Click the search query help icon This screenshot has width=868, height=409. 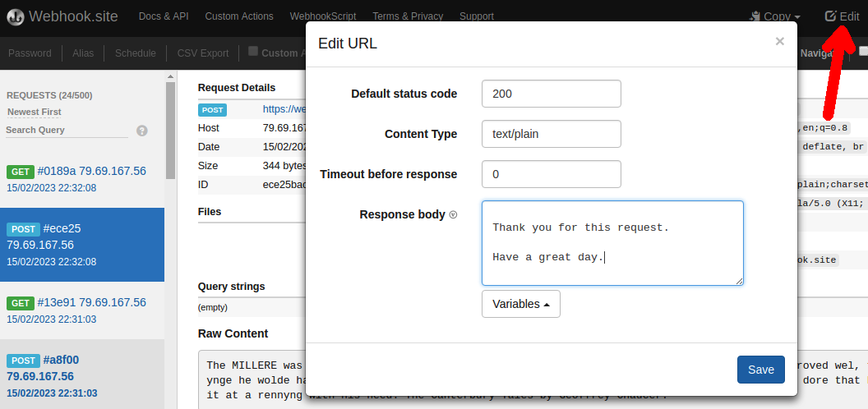click(141, 131)
